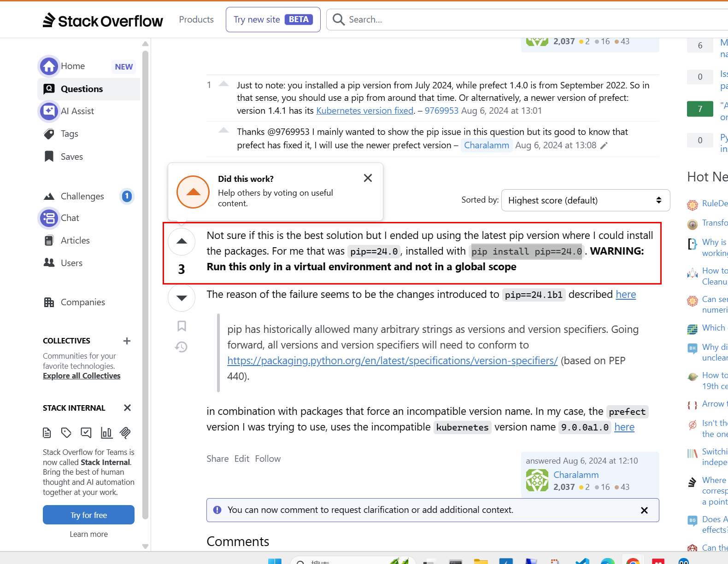Open the Stack Overflow logo homepage
728x564 pixels.
tap(103, 20)
